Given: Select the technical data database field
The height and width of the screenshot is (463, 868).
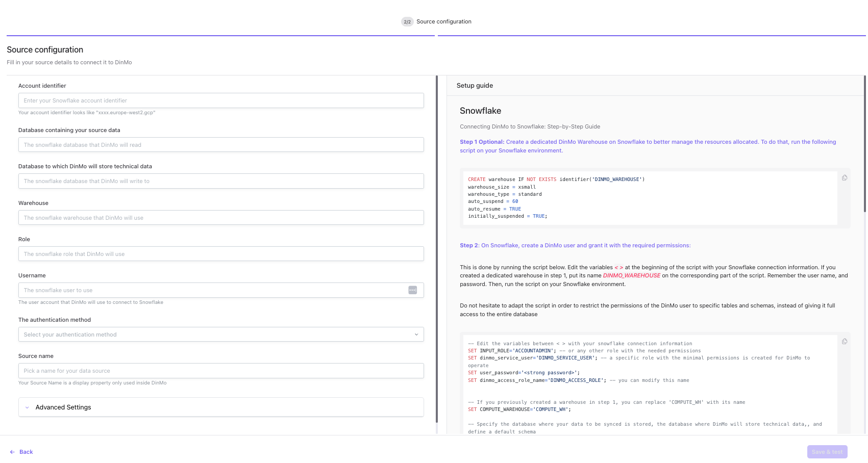Looking at the screenshot, I should [221, 181].
